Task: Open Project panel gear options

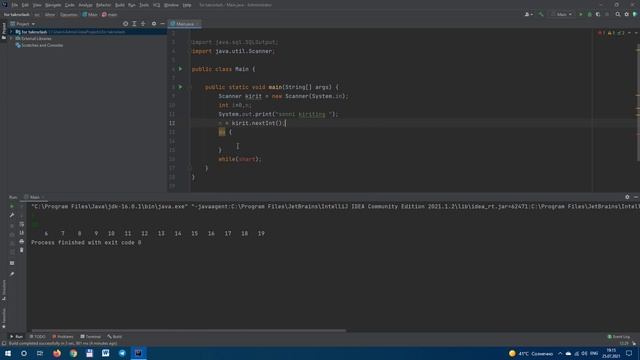Action: point(154,24)
